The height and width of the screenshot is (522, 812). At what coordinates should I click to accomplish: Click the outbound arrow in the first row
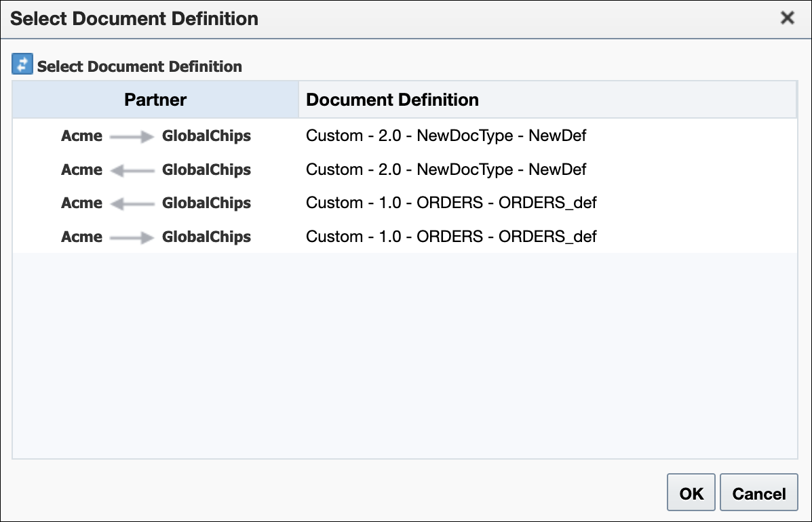pyautogui.click(x=132, y=136)
